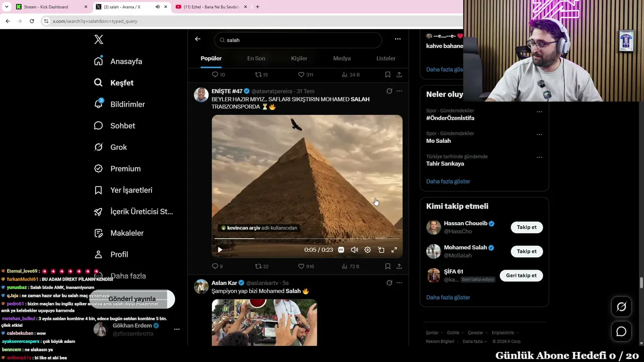View stats of ENİŞTE #47 post
644x362 pixels.
point(351,266)
